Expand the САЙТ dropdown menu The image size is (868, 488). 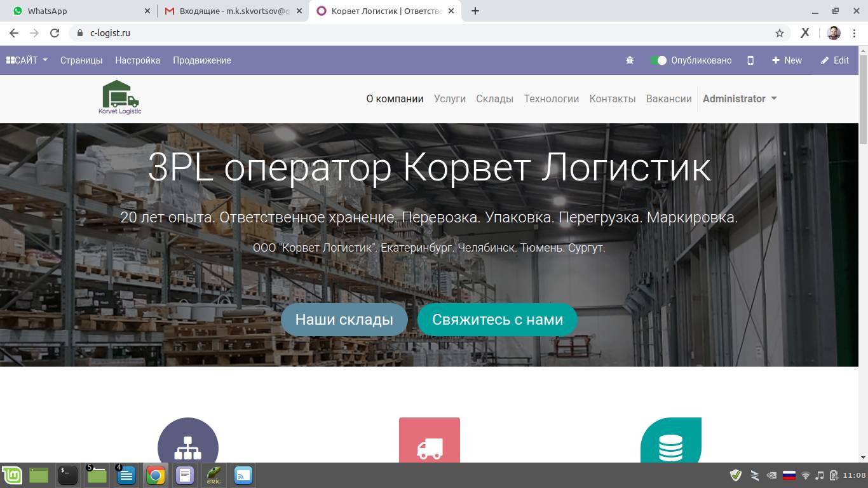(x=27, y=60)
